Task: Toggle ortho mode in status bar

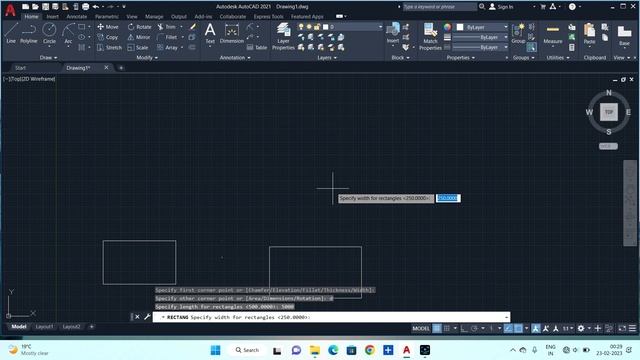Action: [x=464, y=329]
